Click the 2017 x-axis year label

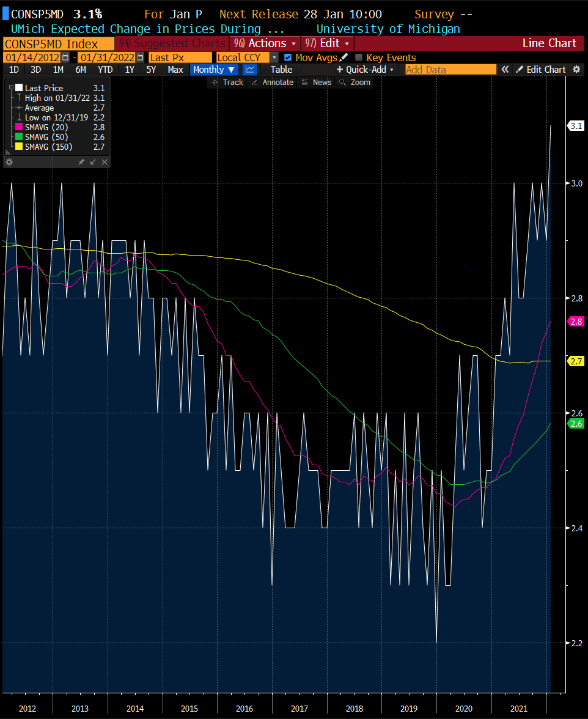point(300,709)
